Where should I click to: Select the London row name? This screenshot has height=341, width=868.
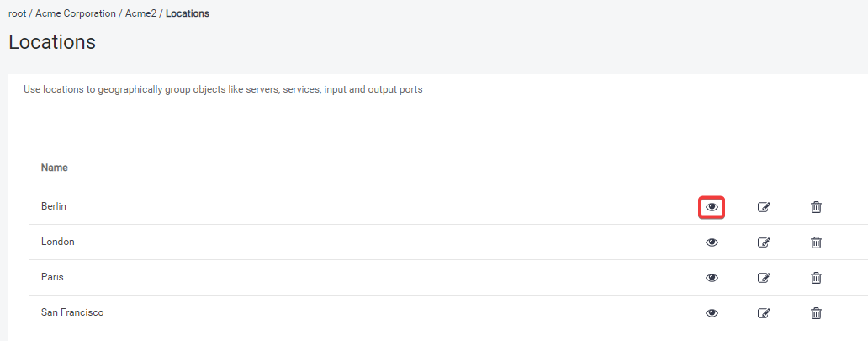coord(58,242)
